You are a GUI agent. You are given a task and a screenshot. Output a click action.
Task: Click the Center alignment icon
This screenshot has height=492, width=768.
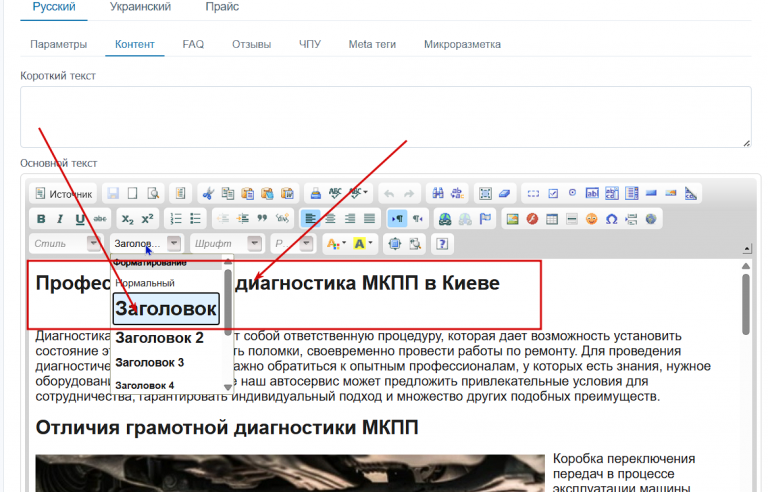(331, 219)
